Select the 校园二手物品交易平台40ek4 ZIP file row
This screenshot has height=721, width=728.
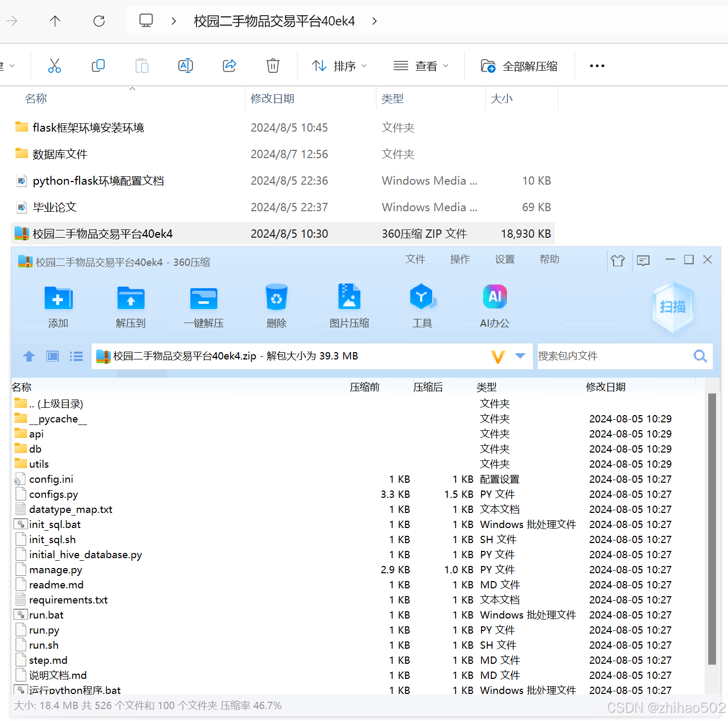pos(283,234)
